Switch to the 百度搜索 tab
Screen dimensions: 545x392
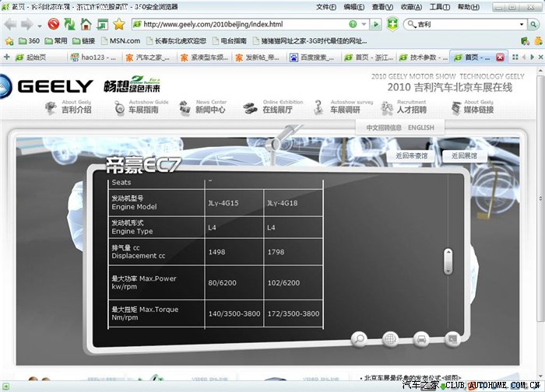[x=314, y=58]
